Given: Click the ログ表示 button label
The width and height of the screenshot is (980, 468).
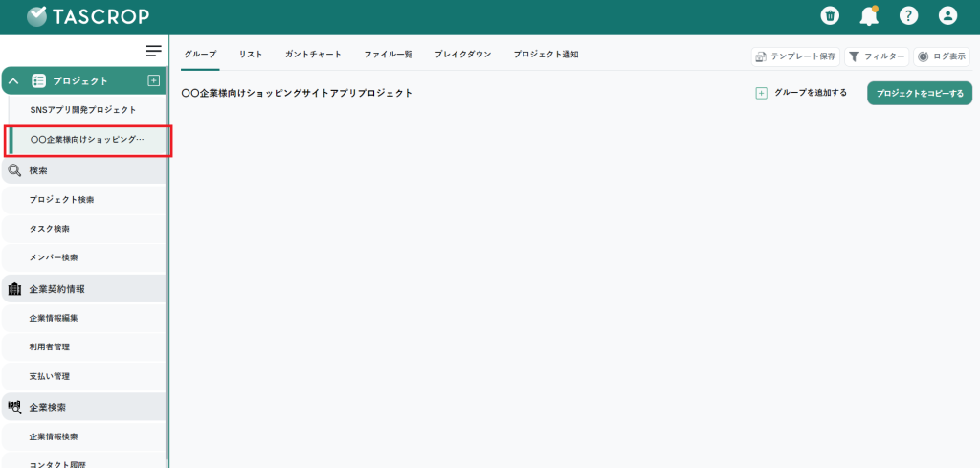Looking at the screenshot, I should (x=949, y=56).
